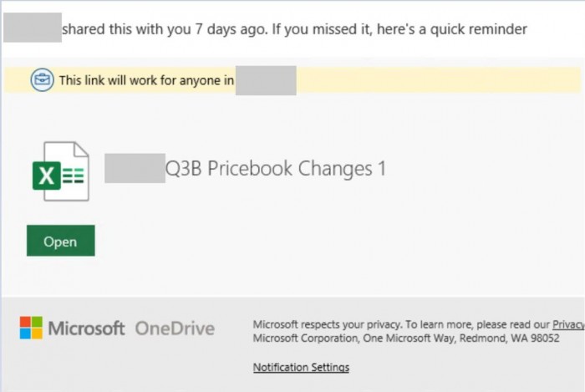Viewport: 585px width, 392px height.
Task: Click the Microsoft Corporation address line
Action: (406, 338)
